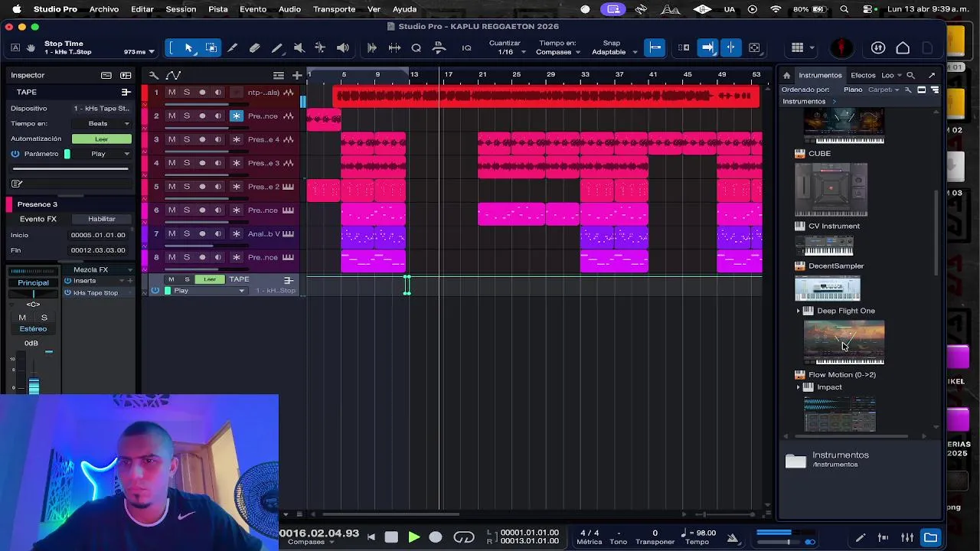Detach the browser panel arrow
Image resolution: width=980 pixels, height=551 pixels.
tap(932, 75)
